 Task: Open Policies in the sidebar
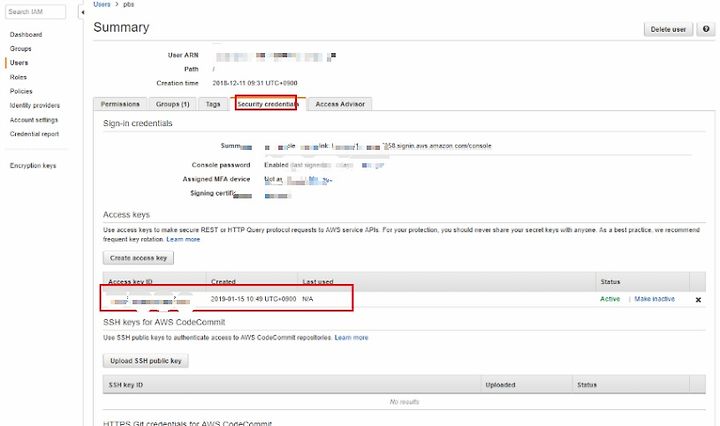(21, 91)
